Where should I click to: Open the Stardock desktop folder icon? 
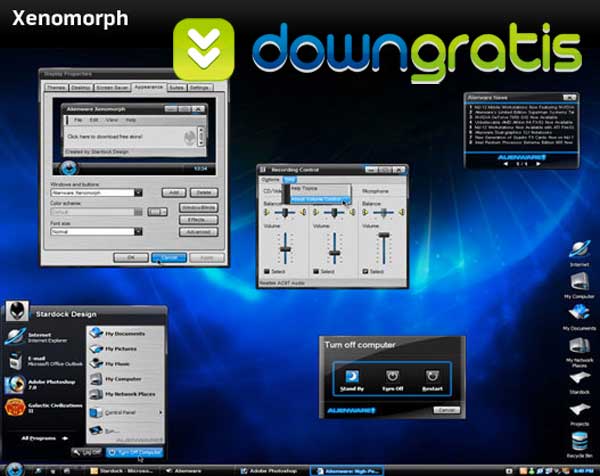579,383
